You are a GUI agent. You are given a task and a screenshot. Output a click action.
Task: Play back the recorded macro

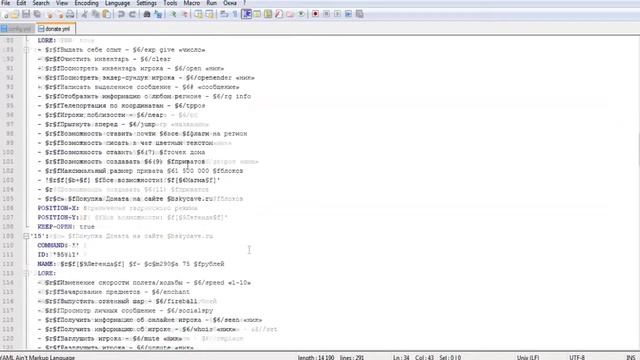pos(338,14)
